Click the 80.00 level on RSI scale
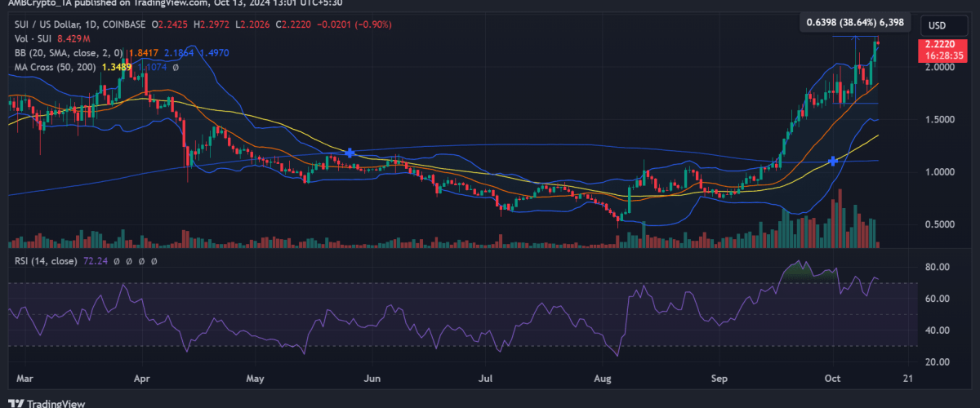This screenshot has width=980, height=408. point(934,267)
